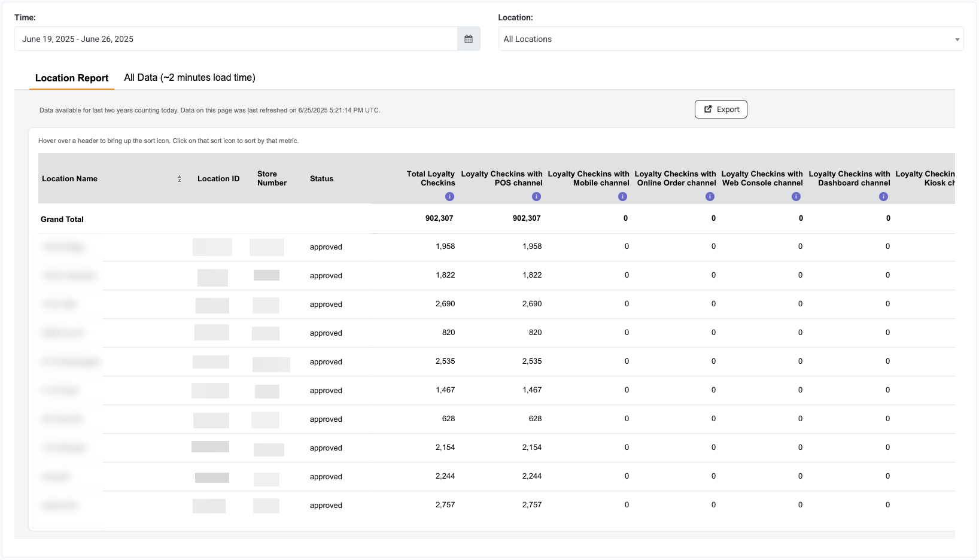This screenshot has width=979, height=560.
Task: Click the Status column header
Action: [321, 179]
